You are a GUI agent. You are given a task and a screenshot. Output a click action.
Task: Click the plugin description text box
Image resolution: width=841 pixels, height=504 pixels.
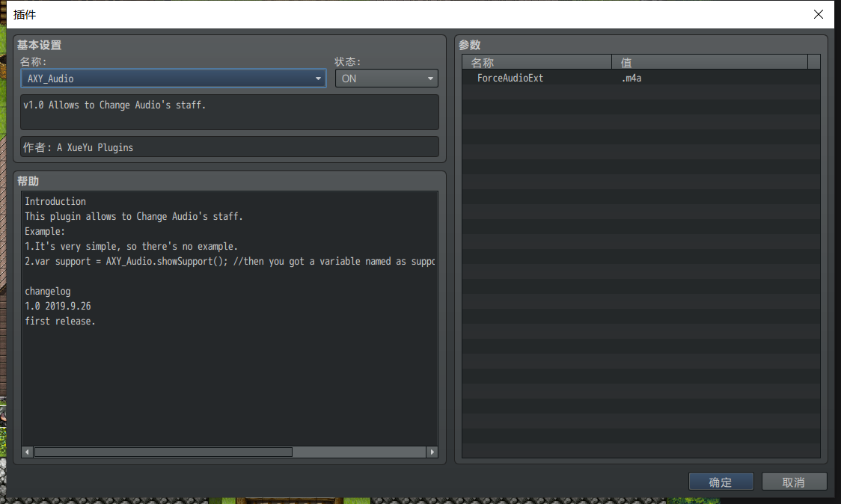click(x=230, y=112)
